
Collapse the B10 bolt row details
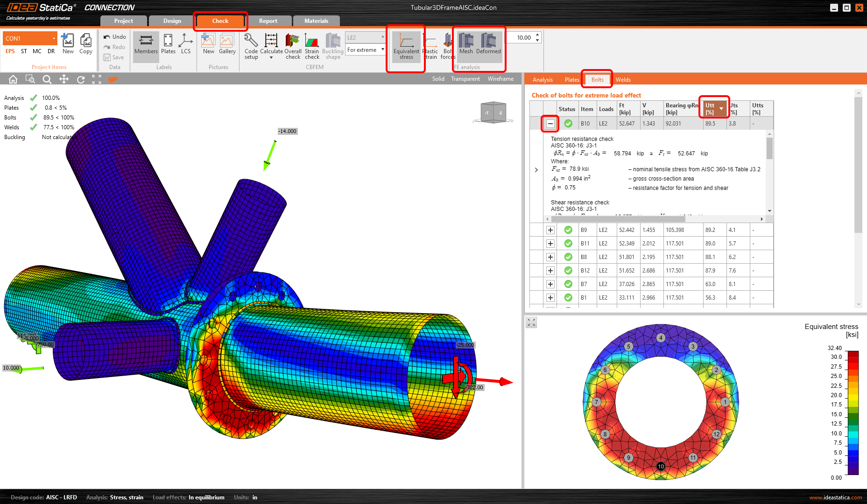[550, 124]
